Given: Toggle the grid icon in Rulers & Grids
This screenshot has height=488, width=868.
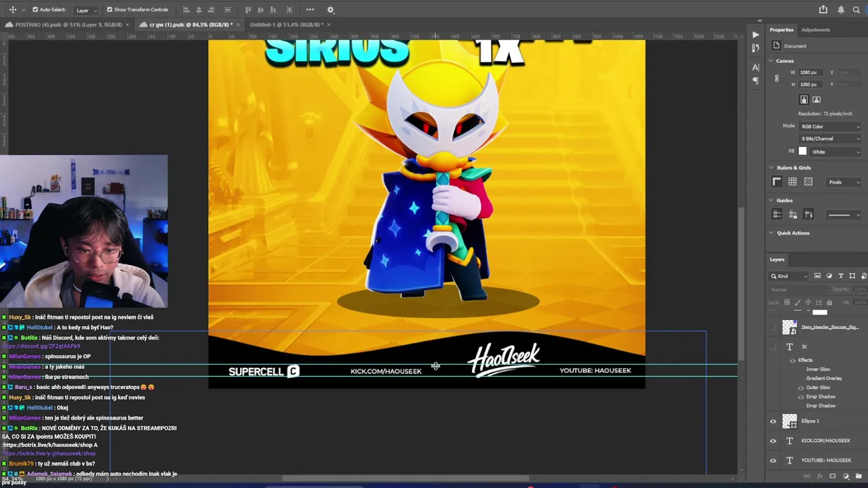Looking at the screenshot, I should click(793, 182).
